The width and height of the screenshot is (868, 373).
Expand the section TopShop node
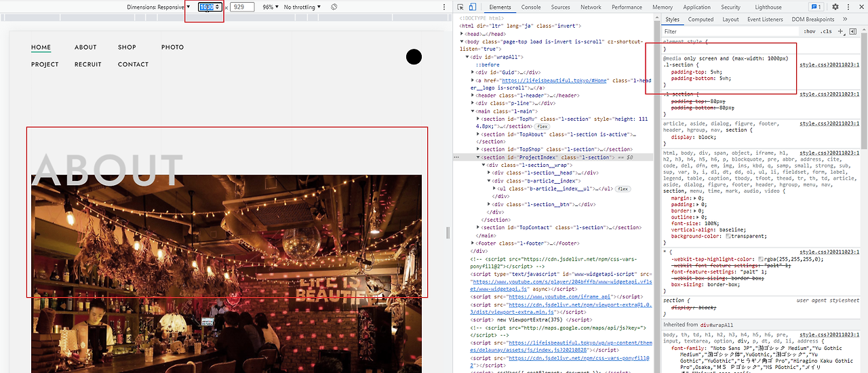(x=479, y=149)
